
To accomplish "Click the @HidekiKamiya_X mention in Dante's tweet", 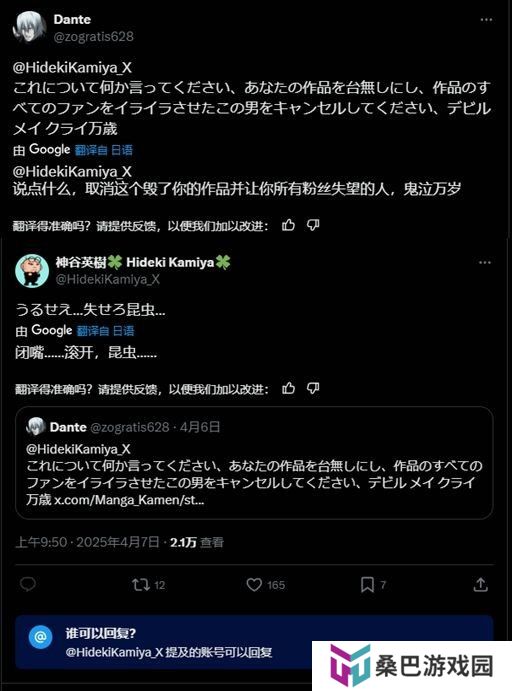I will pyautogui.click(x=72, y=67).
